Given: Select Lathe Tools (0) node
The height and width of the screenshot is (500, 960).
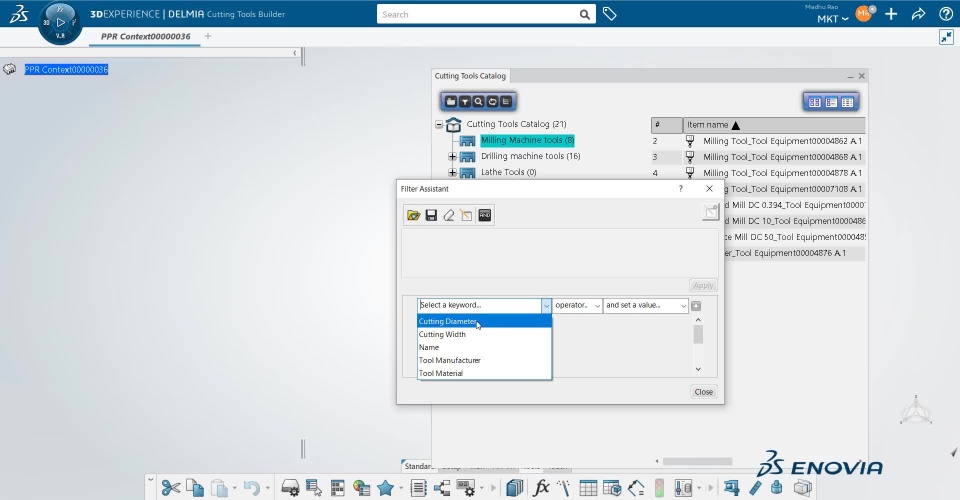Looking at the screenshot, I should pyautogui.click(x=508, y=172).
